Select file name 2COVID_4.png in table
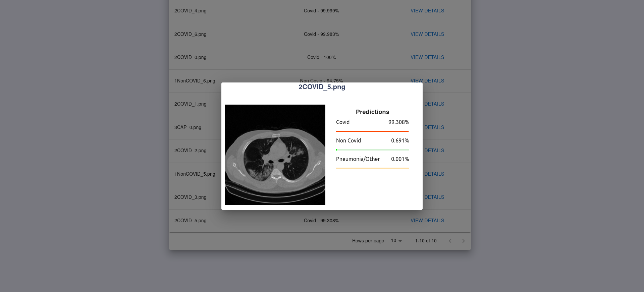 190,11
